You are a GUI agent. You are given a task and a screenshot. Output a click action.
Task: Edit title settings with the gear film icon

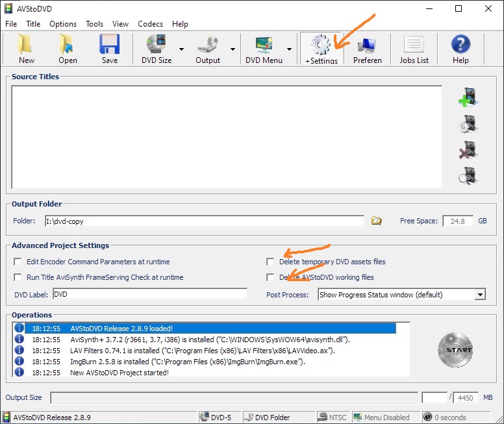(468, 124)
